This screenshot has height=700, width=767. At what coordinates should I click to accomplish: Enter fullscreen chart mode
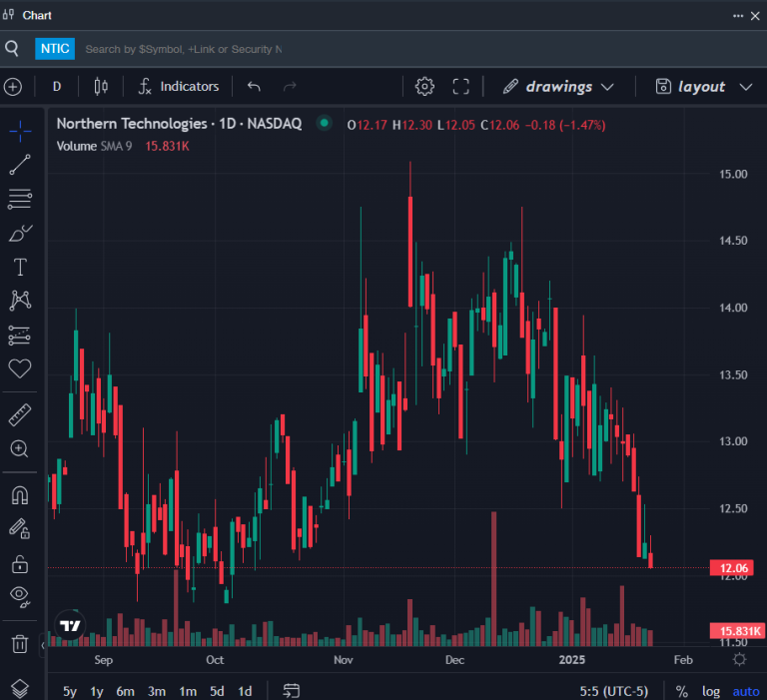(460, 87)
